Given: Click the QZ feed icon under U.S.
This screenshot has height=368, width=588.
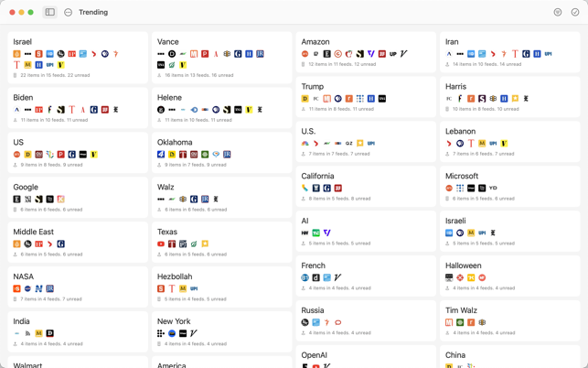Looking at the screenshot, I should [349, 144].
